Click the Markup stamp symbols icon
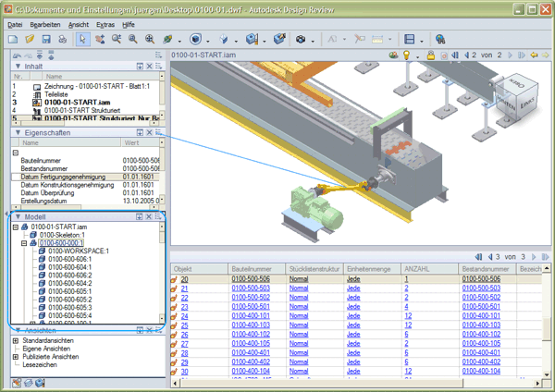Viewport: 555px width, 392px height. point(301,39)
